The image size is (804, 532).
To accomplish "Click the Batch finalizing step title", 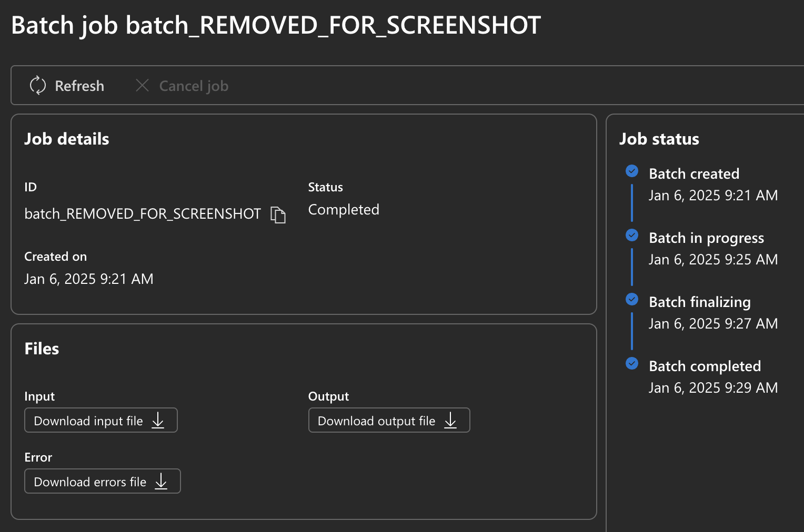I will [700, 302].
